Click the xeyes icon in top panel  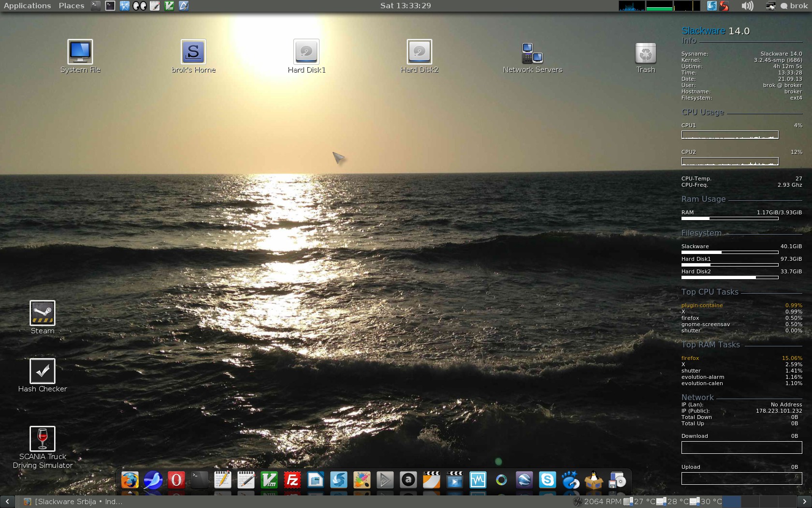[140, 6]
